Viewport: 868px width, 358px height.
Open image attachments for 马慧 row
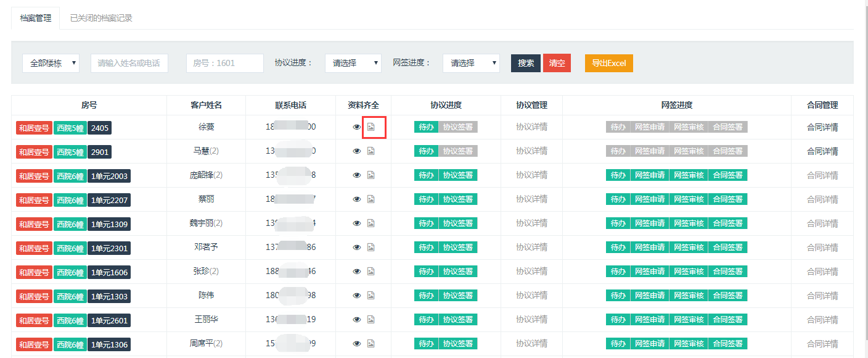[x=371, y=151]
